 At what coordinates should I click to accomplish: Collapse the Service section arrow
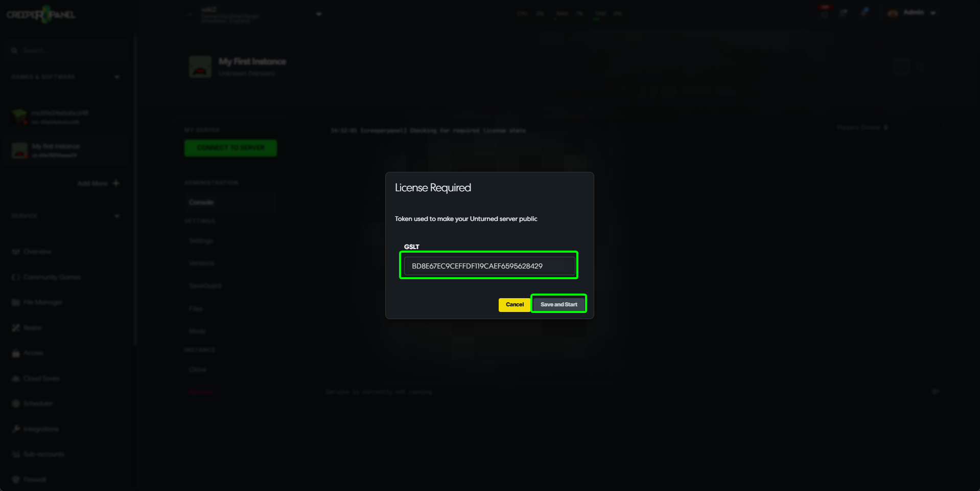coord(117,216)
